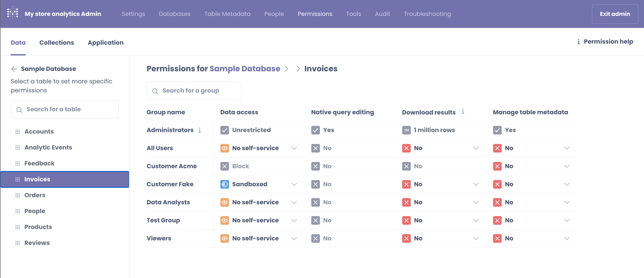This screenshot has height=278, width=644.
Task: Expand data access dropdown for Data Analysts
Action: click(294, 202)
